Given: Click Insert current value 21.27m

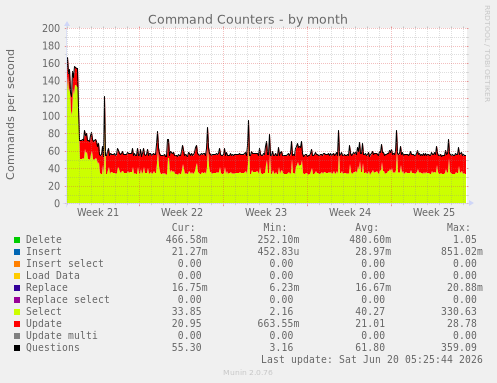Looking at the screenshot, I should (x=189, y=251).
